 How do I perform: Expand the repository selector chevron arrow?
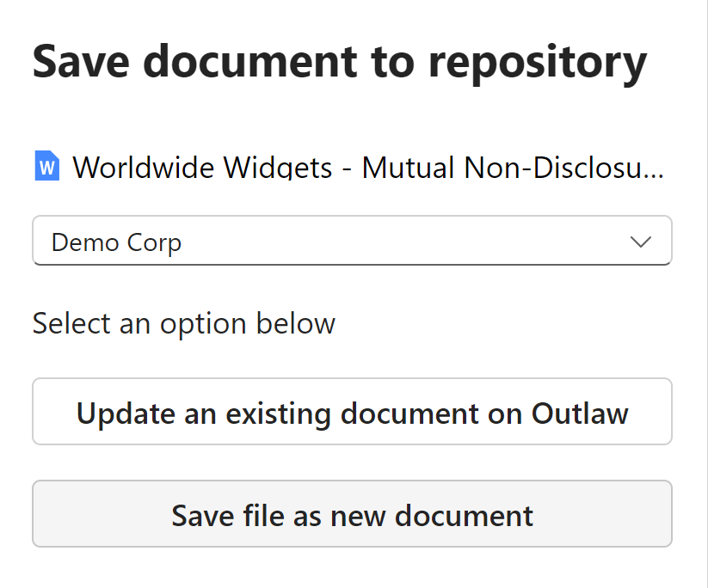(641, 242)
